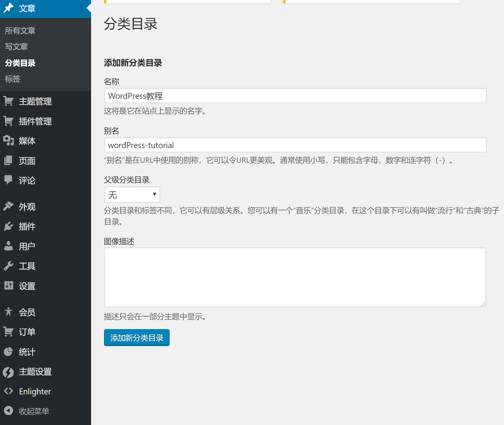
Task: Open the 写文章 link
Action: (x=16, y=47)
